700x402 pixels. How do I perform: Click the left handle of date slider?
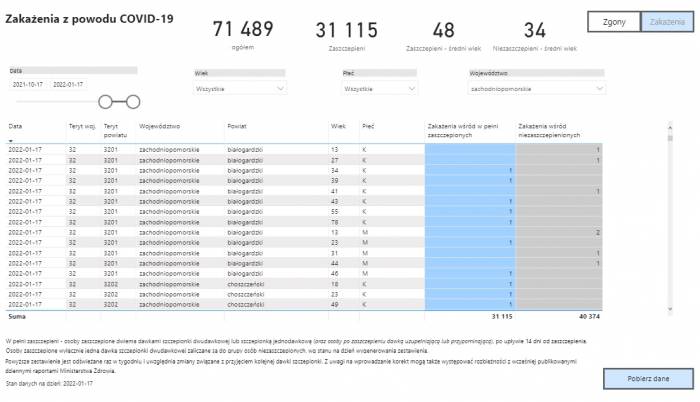pos(106,101)
